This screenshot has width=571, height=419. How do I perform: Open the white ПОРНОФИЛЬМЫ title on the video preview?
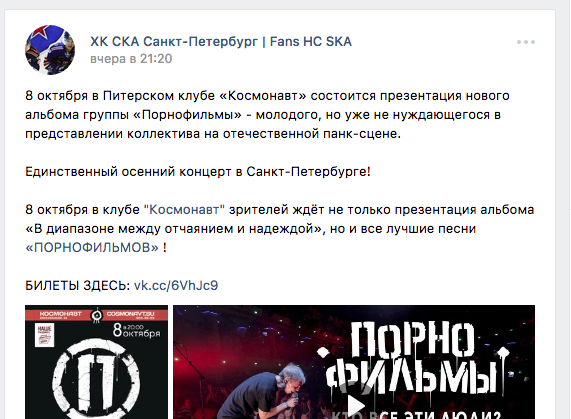tap(411, 359)
